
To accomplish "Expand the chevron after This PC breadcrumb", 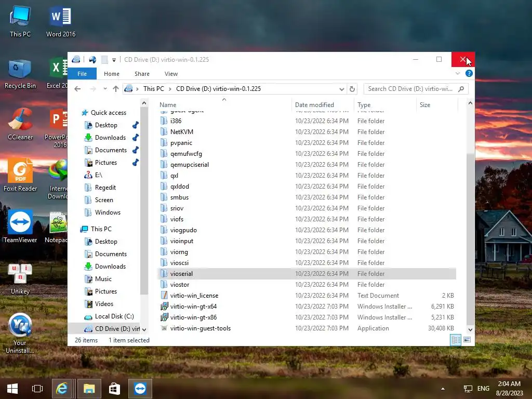I will (170, 89).
